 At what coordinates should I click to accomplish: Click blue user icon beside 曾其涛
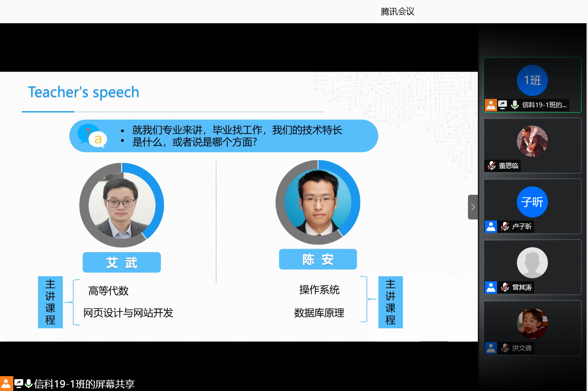click(491, 287)
